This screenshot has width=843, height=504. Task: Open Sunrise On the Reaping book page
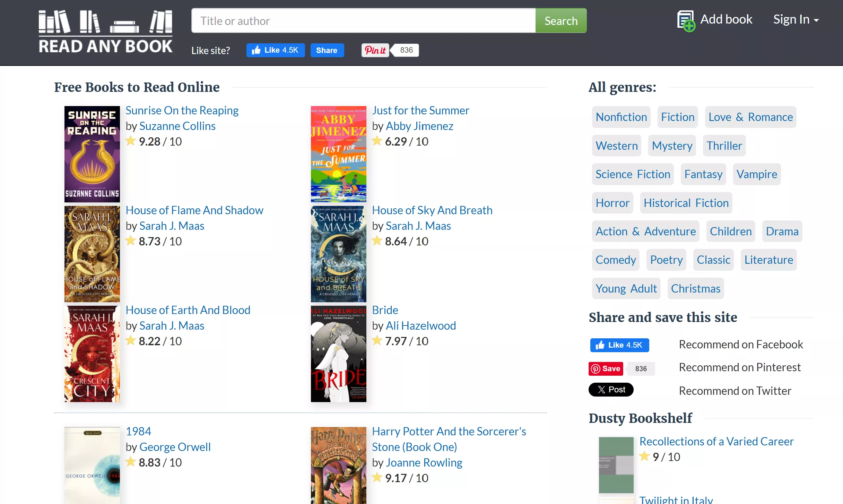[182, 110]
